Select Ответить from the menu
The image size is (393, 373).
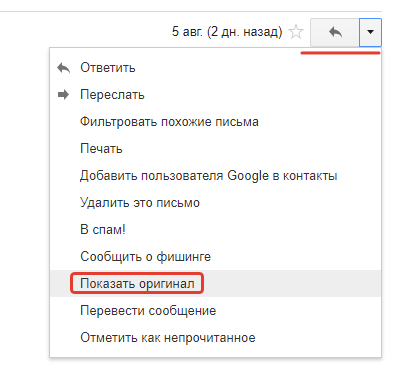(215, 68)
